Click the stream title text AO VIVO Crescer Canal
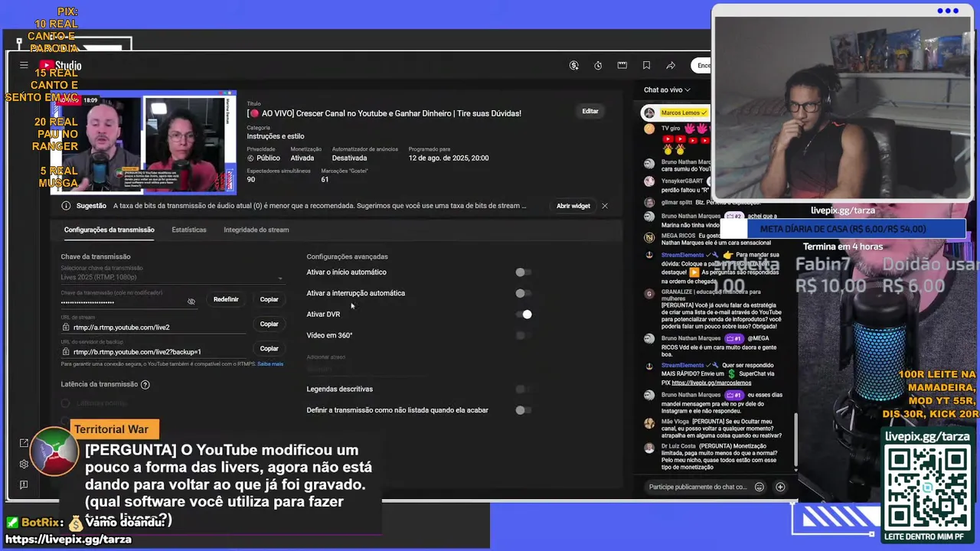Viewport: 980px width, 551px height. [384, 113]
